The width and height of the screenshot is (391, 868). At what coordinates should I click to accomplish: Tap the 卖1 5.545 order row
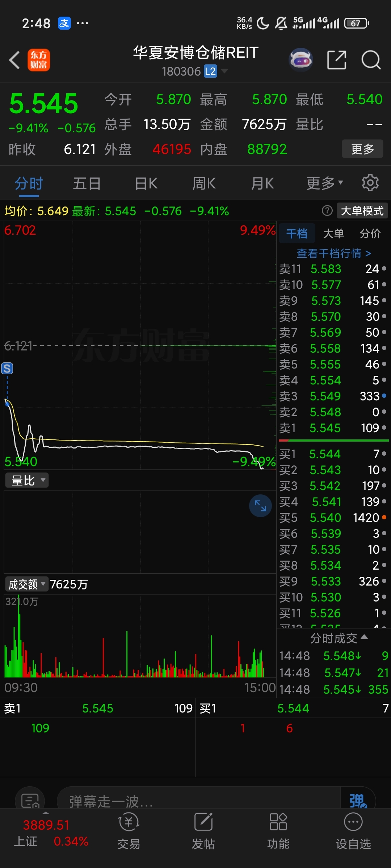333,428
